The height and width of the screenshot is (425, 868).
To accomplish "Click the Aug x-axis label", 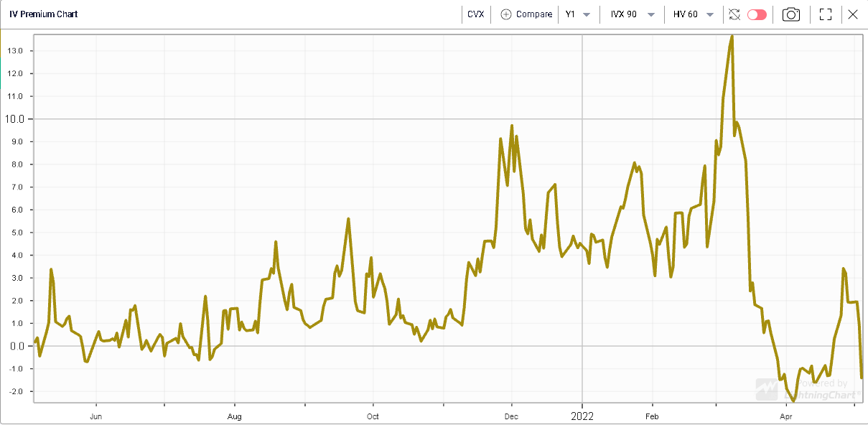I will 234,416.
